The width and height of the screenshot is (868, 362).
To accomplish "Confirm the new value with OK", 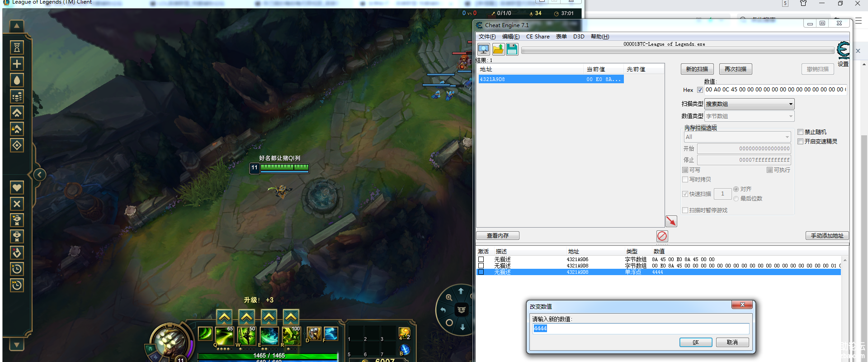I will coord(696,343).
